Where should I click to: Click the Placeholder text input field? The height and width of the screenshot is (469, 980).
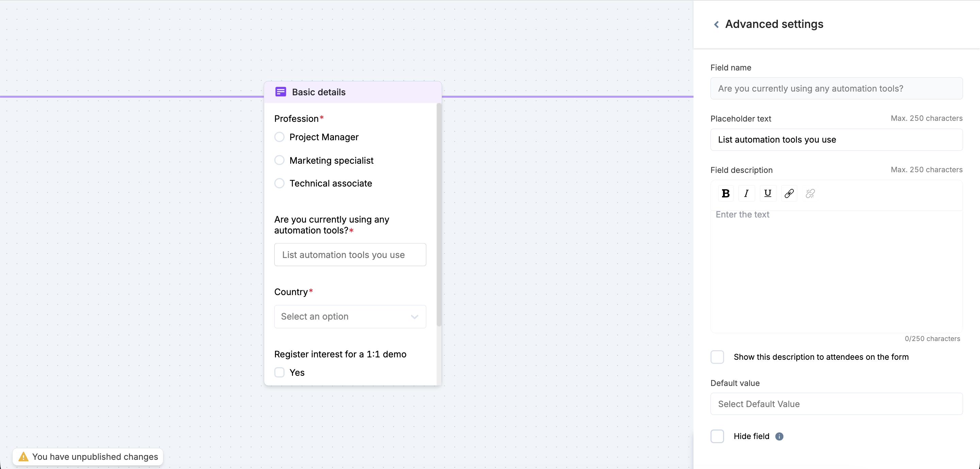836,140
